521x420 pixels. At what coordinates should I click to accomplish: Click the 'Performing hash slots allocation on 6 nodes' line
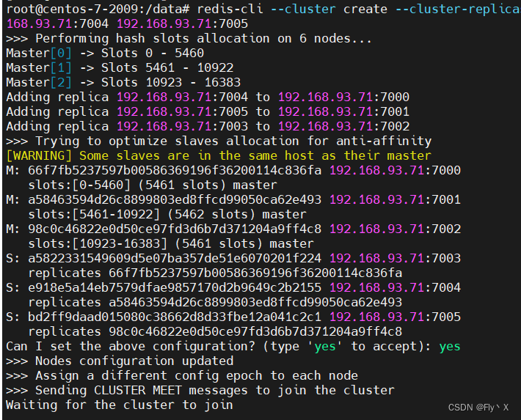pyautogui.click(x=189, y=39)
